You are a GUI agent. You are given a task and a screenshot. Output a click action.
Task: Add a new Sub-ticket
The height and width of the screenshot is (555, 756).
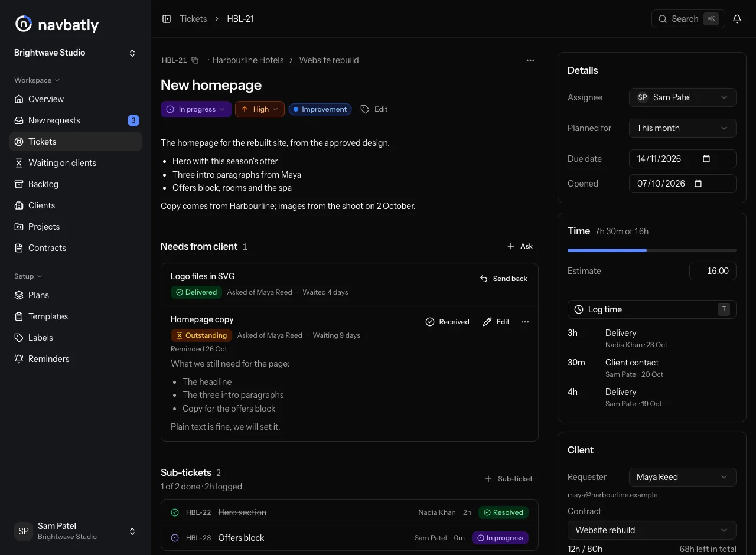[x=509, y=479]
